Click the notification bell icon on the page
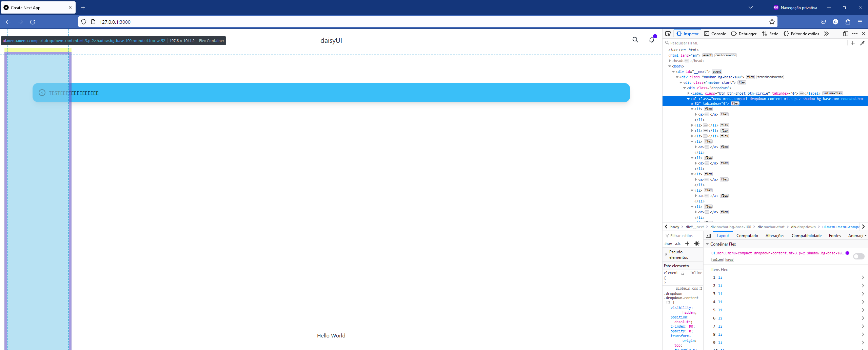Image resolution: width=868 pixels, height=350 pixels. click(652, 40)
